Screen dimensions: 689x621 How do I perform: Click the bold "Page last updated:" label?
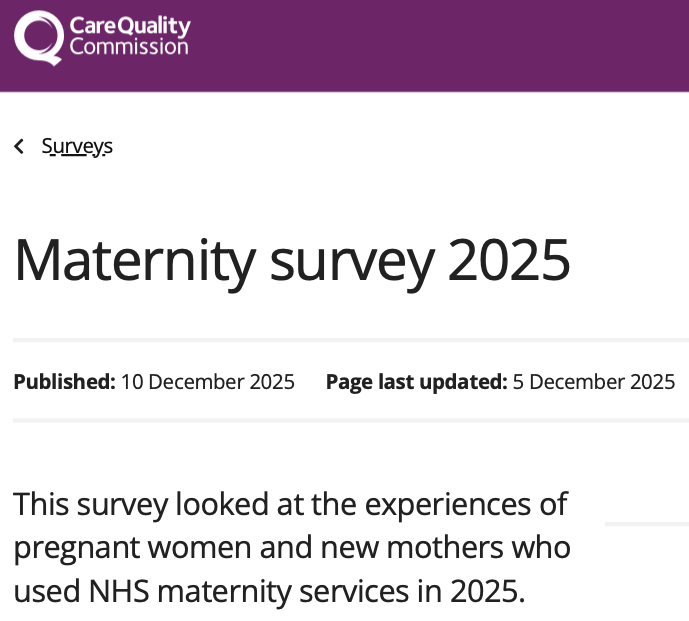coord(416,382)
